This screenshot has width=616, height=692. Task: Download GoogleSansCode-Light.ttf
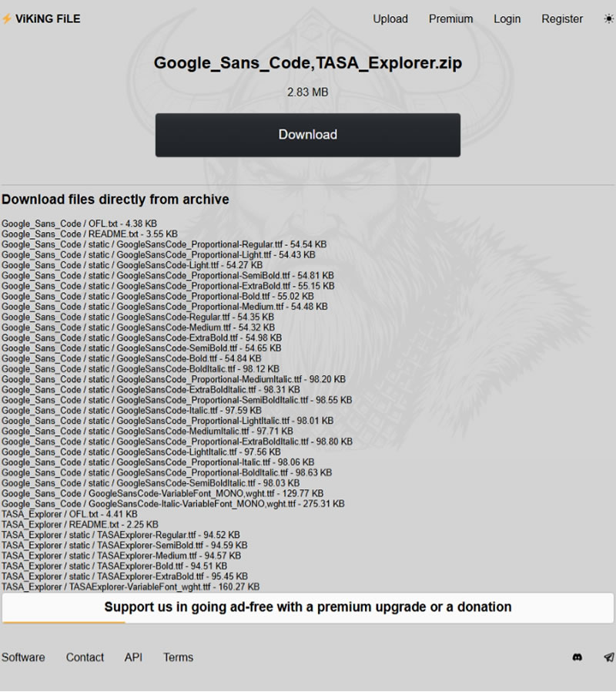(x=132, y=265)
